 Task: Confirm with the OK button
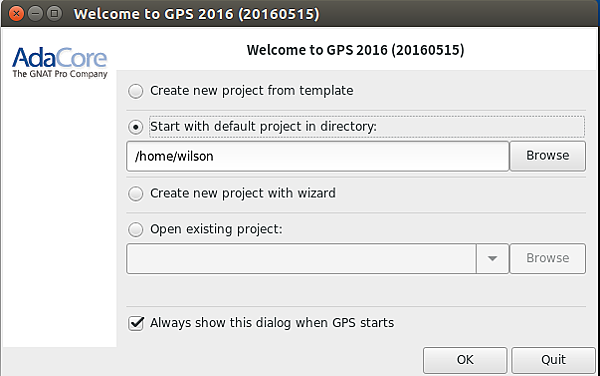pyautogui.click(x=465, y=360)
